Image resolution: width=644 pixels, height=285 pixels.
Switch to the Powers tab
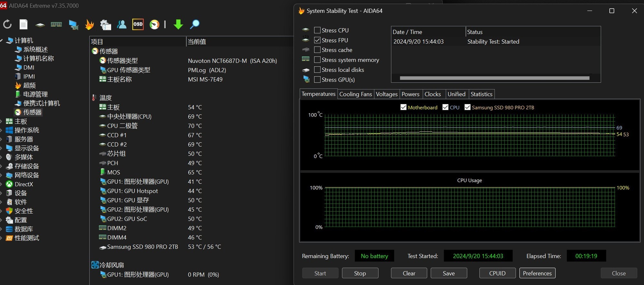tap(411, 94)
